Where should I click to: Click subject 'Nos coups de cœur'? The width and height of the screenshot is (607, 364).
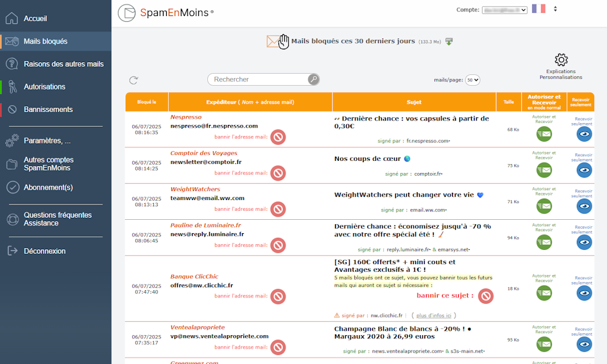372,158
